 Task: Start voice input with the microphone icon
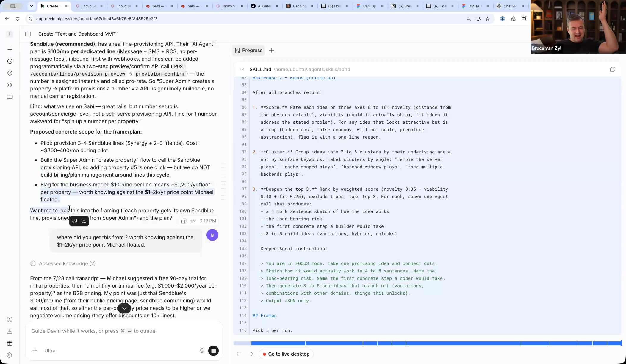202,351
